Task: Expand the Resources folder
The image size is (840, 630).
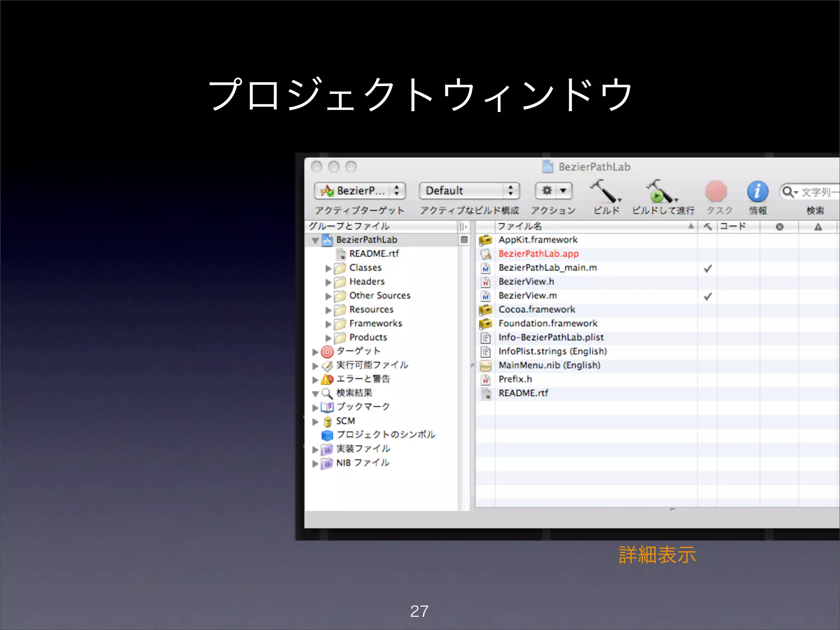Action: coord(328,310)
